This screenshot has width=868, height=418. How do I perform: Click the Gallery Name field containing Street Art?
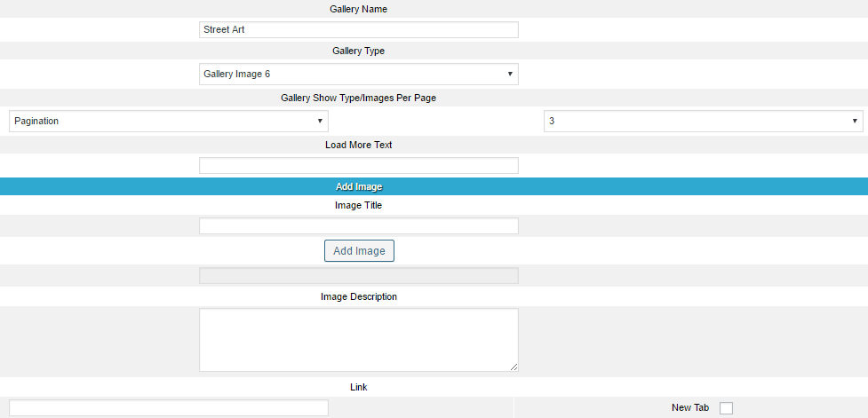[359, 30]
